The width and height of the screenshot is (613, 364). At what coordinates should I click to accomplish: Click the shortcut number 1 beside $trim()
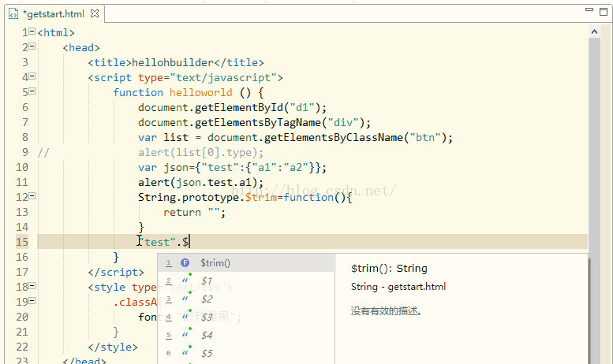point(169,263)
